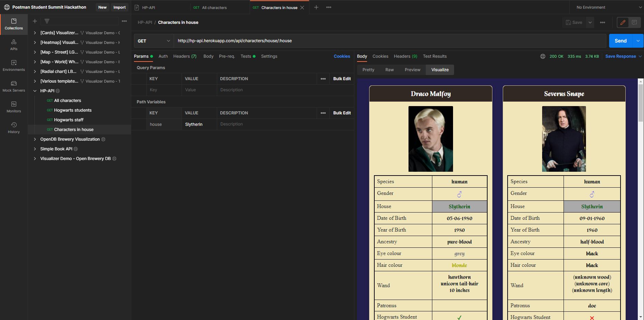The height and width of the screenshot is (320, 644).
Task: Expand the [Heatmap] Visualizer collection
Action: tap(35, 43)
